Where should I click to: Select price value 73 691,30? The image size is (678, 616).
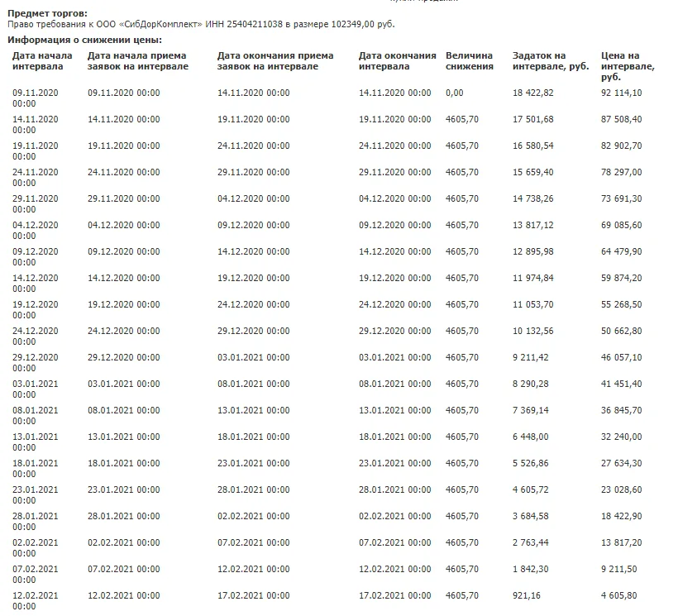coord(621,198)
